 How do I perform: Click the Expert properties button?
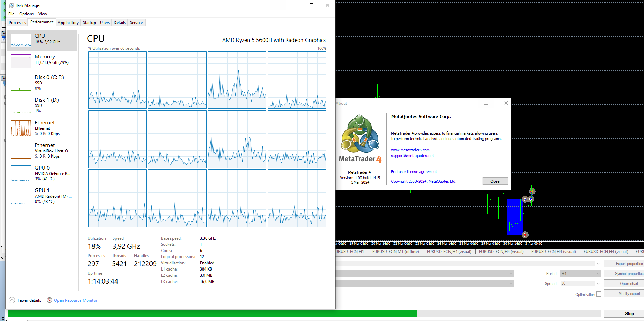point(624,264)
